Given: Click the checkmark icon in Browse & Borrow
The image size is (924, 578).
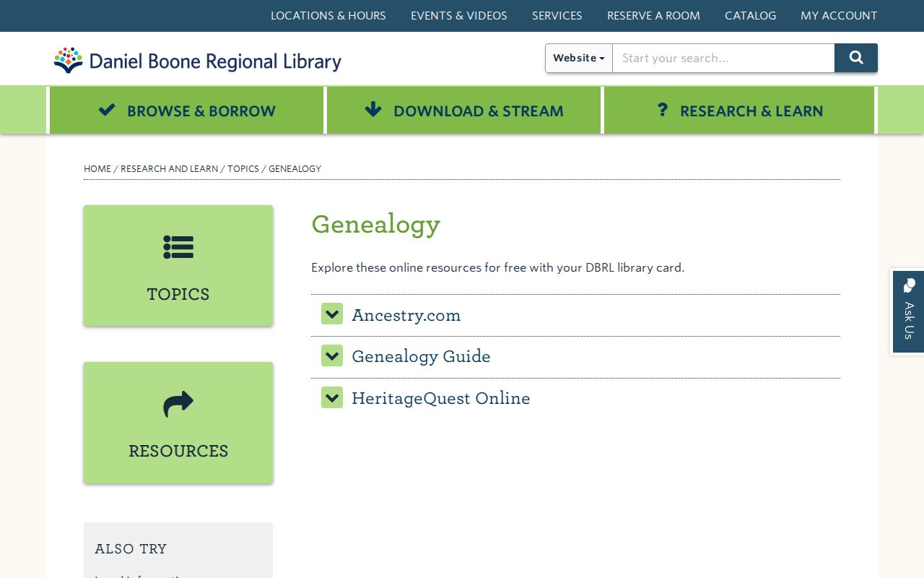Looking at the screenshot, I should 107,110.
